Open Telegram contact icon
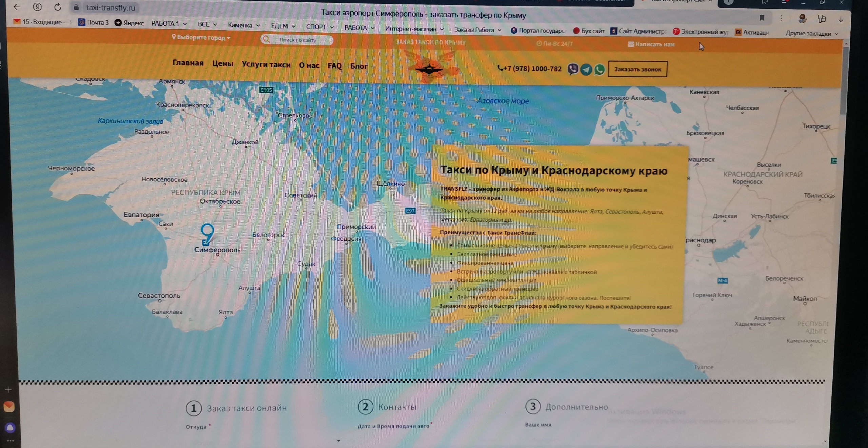This screenshot has height=448, width=868. pyautogui.click(x=586, y=70)
